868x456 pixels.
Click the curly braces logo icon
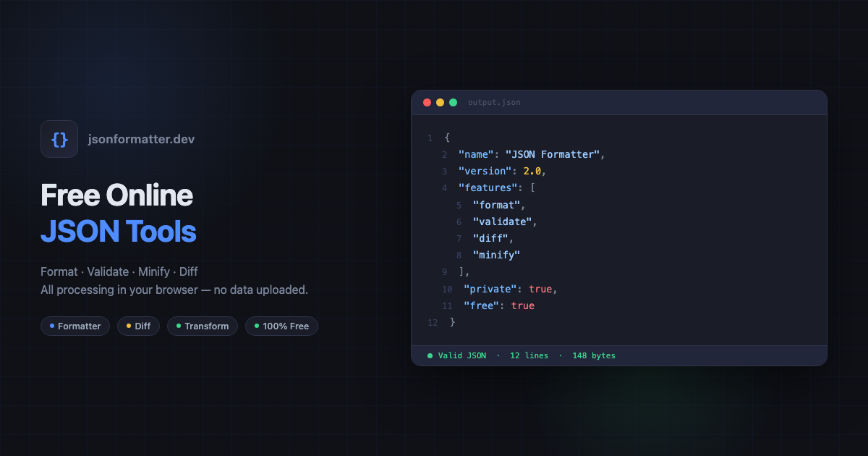pos(59,139)
